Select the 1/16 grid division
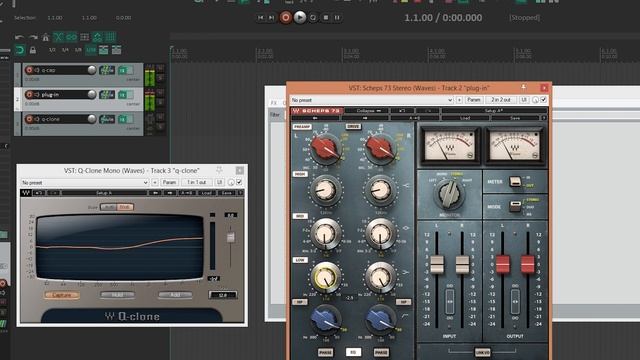 (x=91, y=50)
